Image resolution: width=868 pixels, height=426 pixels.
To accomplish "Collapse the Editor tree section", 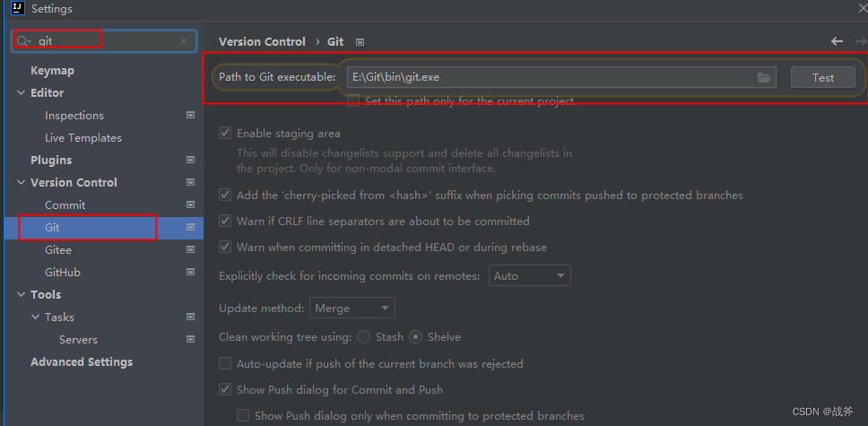I will click(22, 93).
